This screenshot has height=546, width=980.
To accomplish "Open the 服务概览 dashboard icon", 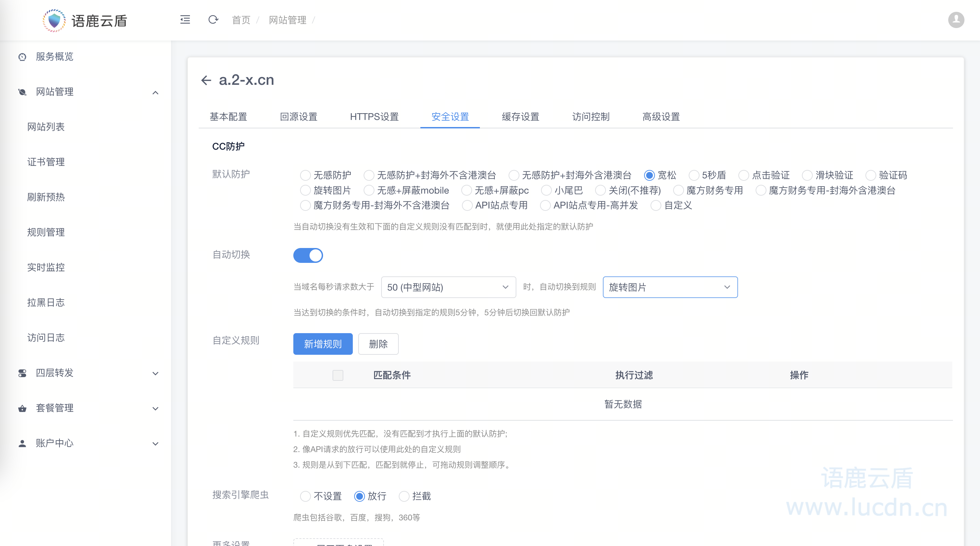I will 22,57.
